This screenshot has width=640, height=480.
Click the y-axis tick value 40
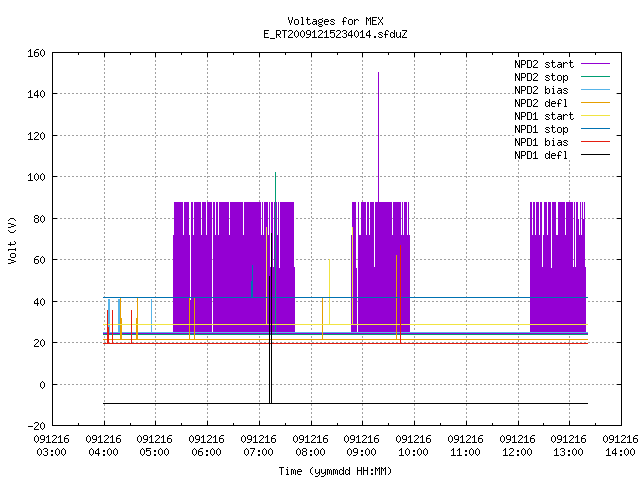pyautogui.click(x=39, y=302)
